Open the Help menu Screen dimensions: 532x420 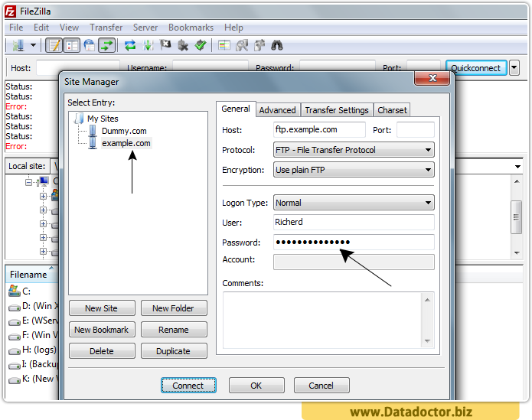coord(233,28)
